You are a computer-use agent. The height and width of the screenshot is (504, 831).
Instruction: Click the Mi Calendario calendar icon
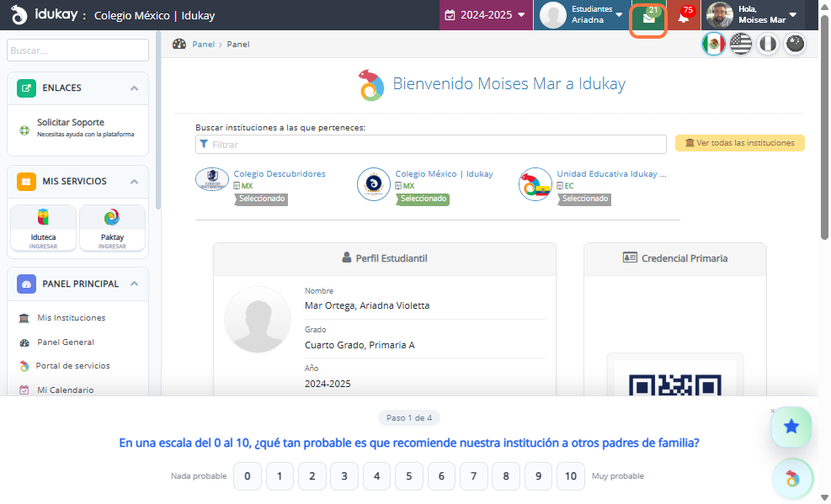[x=24, y=390]
